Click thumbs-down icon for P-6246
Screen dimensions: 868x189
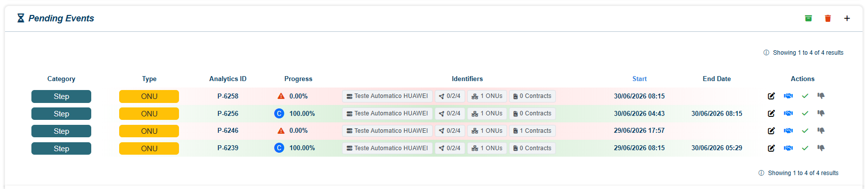(x=821, y=131)
